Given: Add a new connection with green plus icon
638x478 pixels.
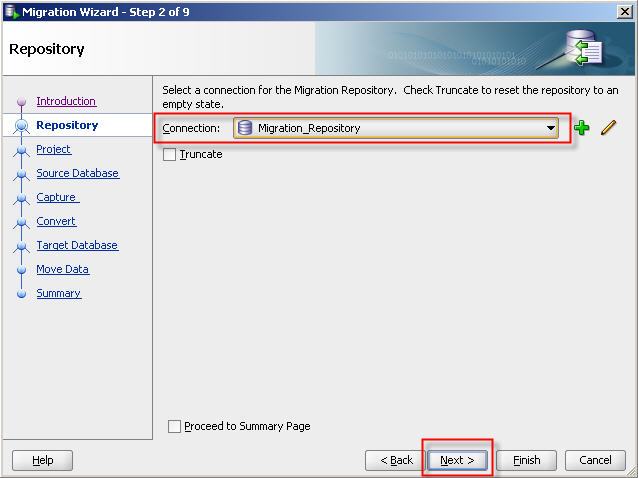Looking at the screenshot, I should (581, 128).
